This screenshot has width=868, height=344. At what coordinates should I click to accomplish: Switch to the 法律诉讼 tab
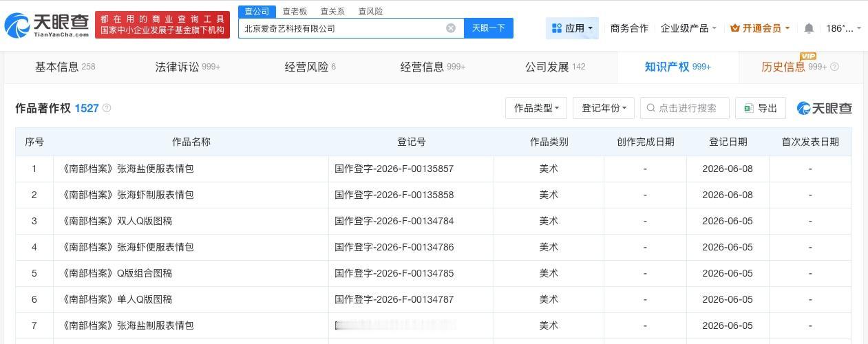coord(187,67)
